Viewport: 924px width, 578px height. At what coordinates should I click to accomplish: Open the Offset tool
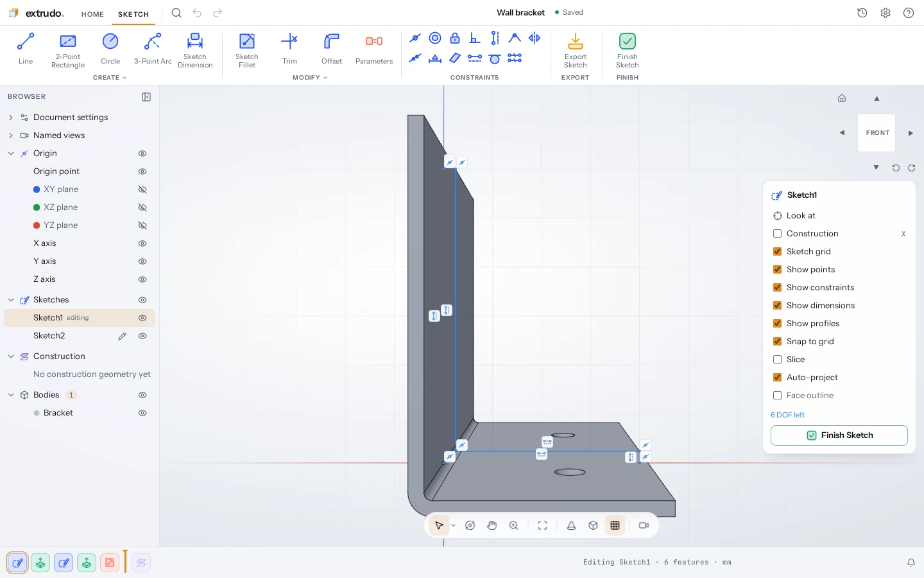pos(332,49)
